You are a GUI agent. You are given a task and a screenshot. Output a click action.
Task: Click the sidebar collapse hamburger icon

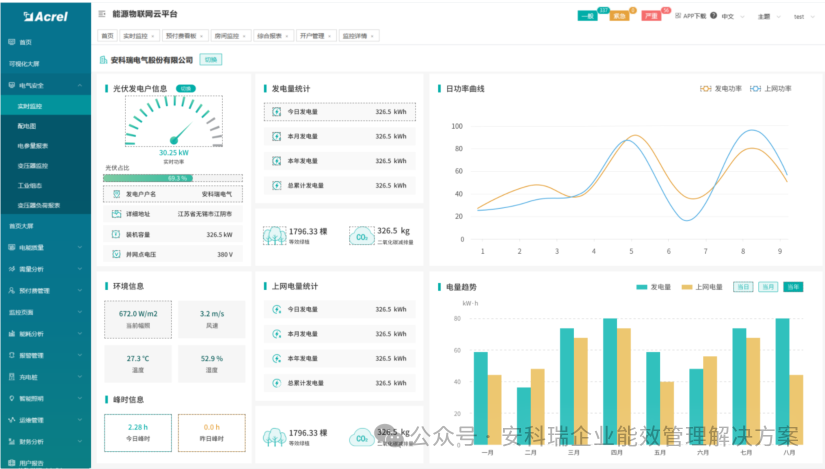click(102, 14)
